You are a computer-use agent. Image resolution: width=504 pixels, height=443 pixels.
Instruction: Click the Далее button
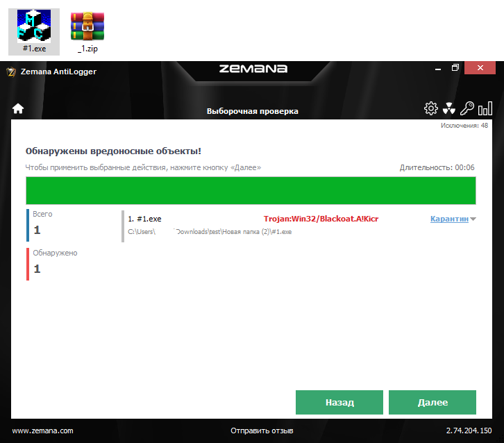pos(432,402)
